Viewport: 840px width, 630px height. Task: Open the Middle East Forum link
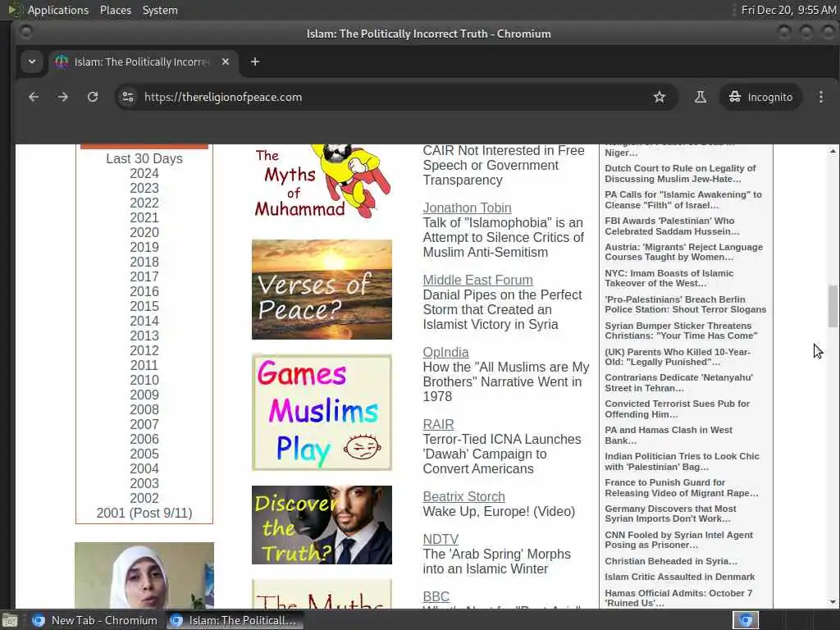(x=478, y=281)
